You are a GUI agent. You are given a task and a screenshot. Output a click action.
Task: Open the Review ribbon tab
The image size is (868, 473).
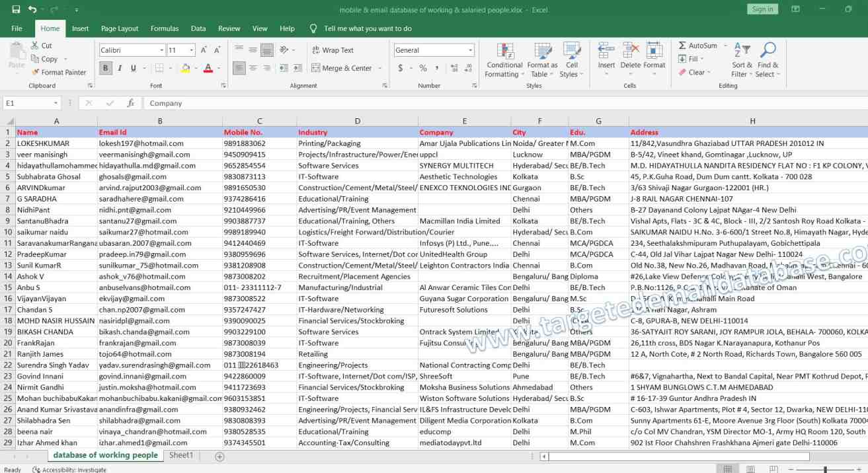229,28
